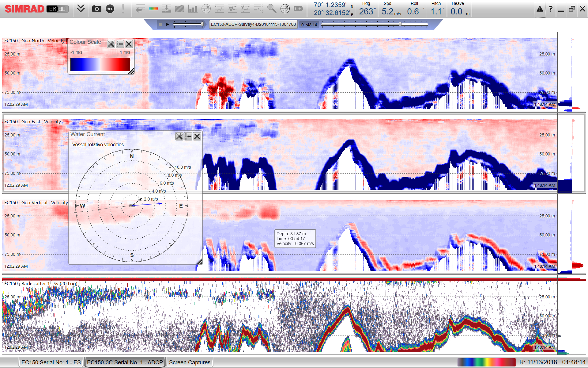Close the Water Current panel
This screenshot has height=368, width=588.
point(197,136)
